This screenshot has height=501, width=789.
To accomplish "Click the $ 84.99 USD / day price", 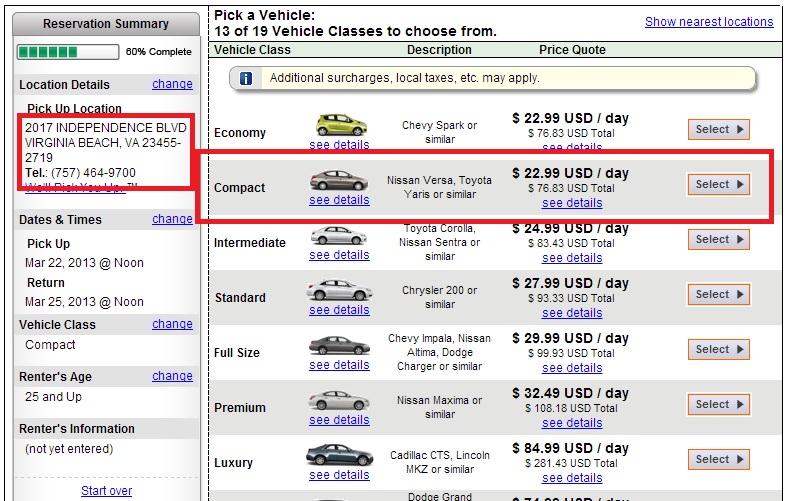I will pos(571,448).
